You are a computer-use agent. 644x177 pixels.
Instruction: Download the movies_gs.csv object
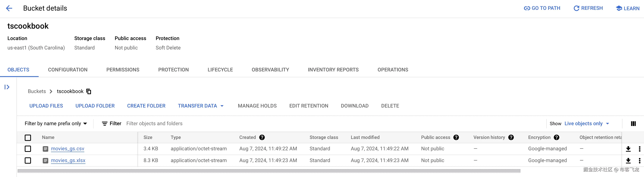[629, 149]
